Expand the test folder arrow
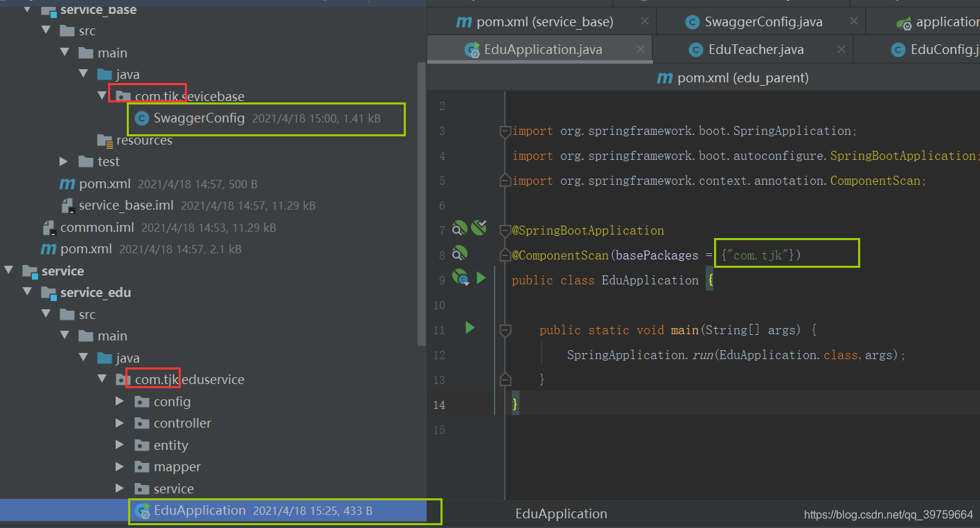This screenshot has width=980, height=528. tap(64, 161)
